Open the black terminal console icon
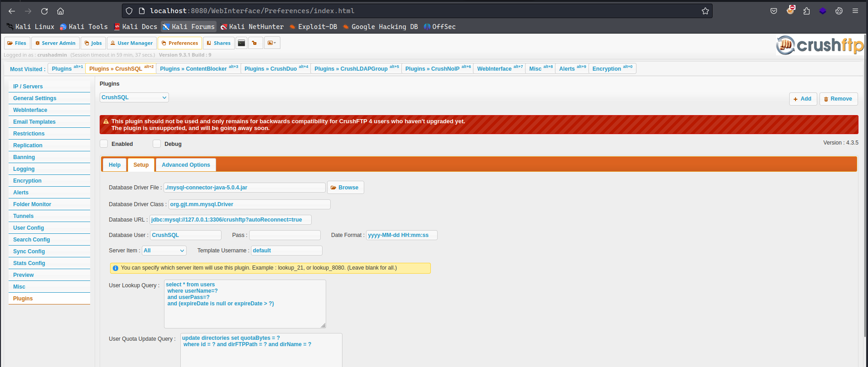The height and width of the screenshot is (367, 868). 241,43
